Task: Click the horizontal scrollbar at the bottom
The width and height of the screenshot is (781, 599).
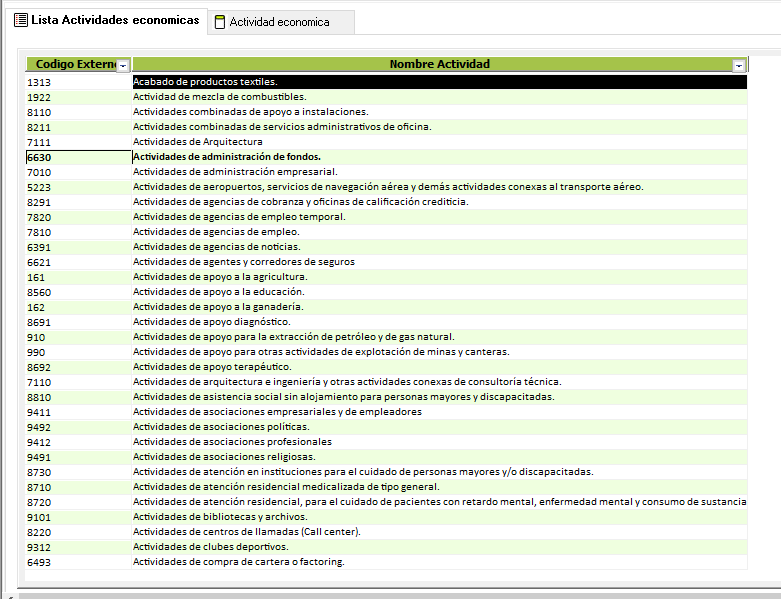Action: point(400,594)
